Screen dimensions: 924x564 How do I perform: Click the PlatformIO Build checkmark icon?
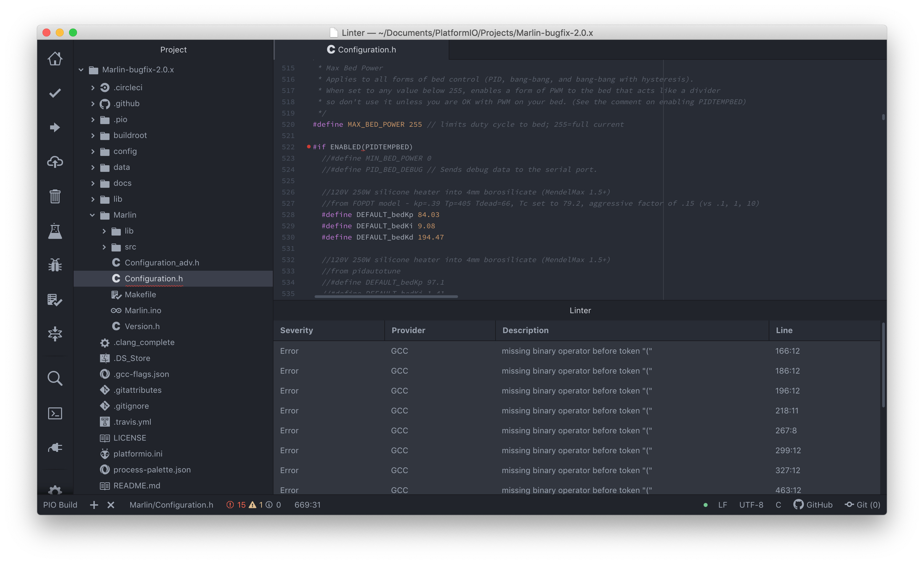[55, 93]
